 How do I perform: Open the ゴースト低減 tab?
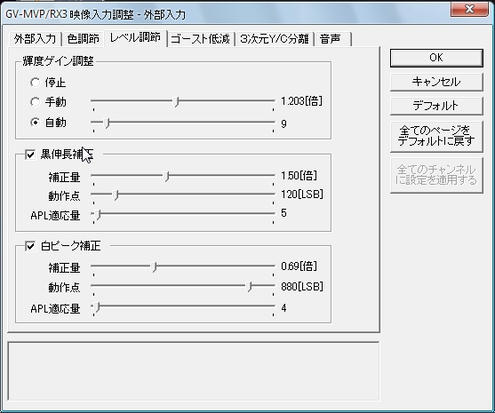click(200, 39)
